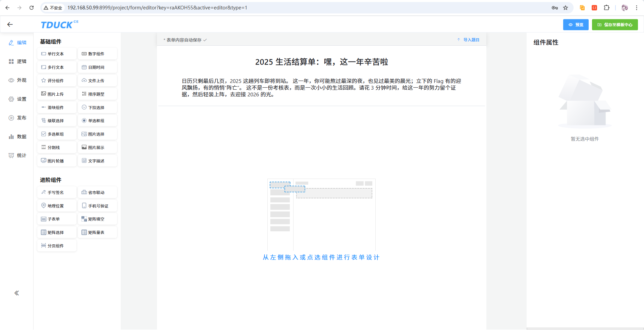Add the 图片轮播 carousel component
The width and height of the screenshot is (644, 333).
(x=56, y=161)
